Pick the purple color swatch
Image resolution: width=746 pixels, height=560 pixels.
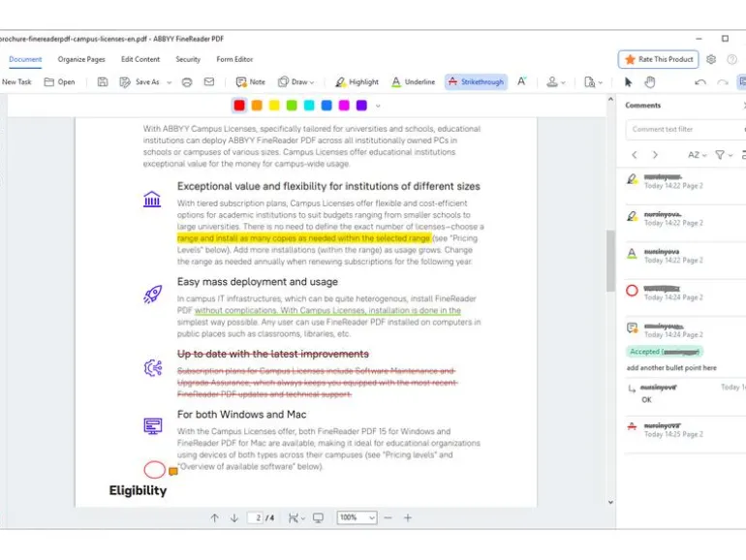[361, 106]
